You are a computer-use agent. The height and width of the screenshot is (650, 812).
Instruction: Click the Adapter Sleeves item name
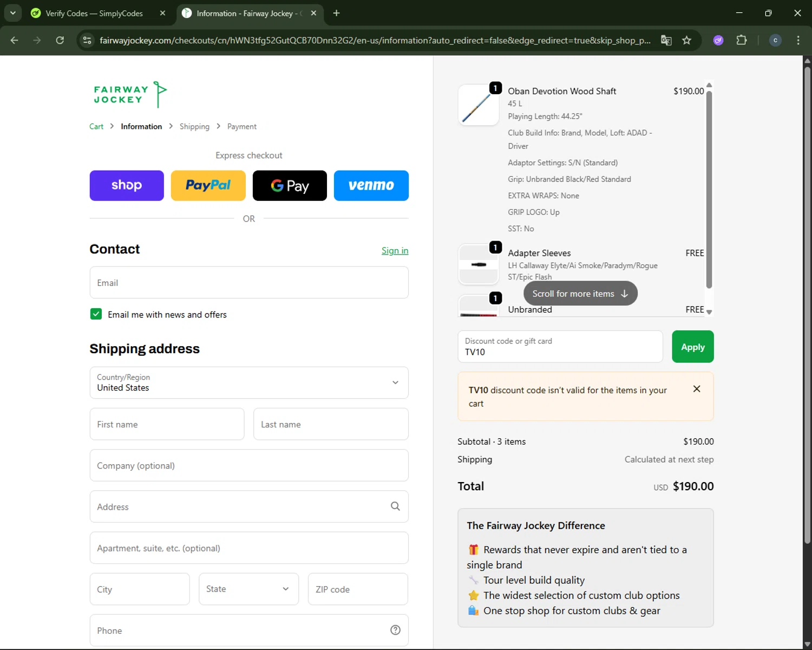[539, 253]
